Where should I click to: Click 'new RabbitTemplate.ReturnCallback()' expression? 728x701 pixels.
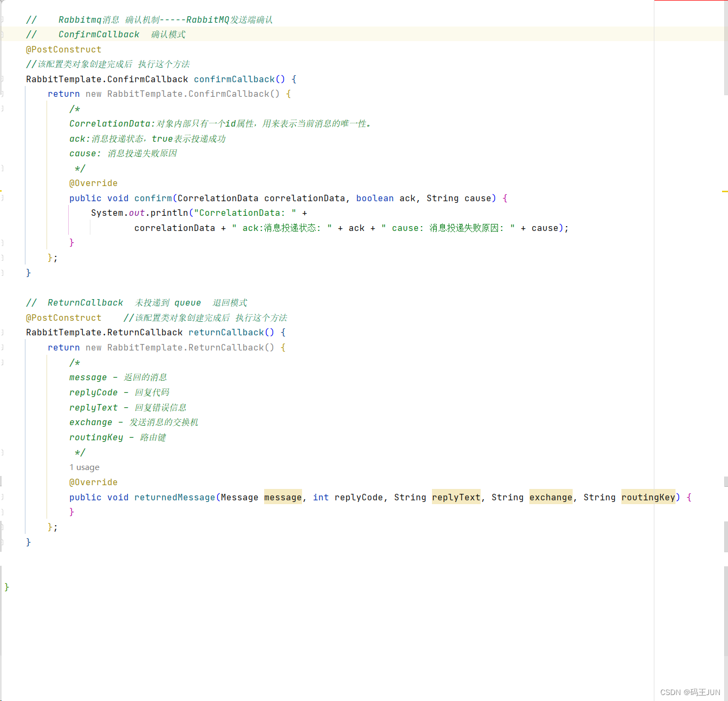coord(180,347)
